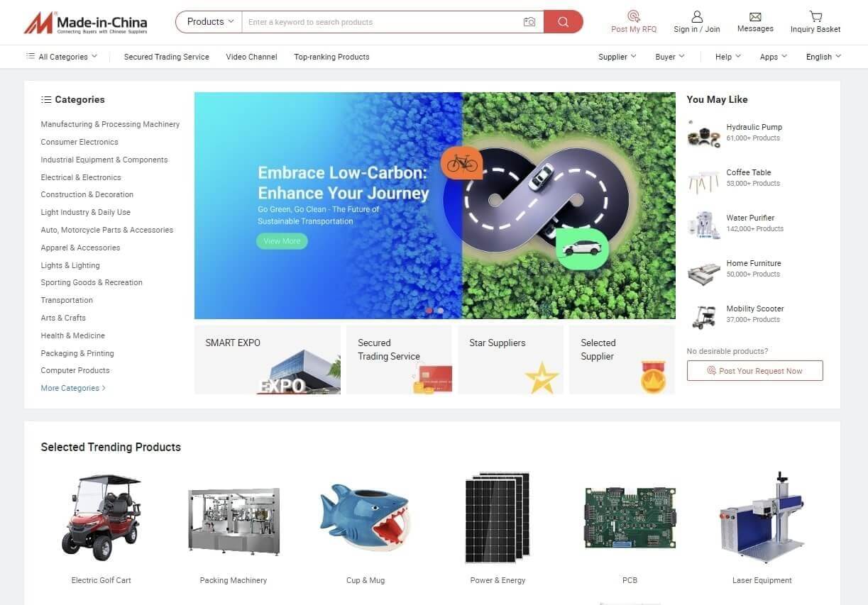Open the SMART EXPO building tile

click(x=268, y=360)
